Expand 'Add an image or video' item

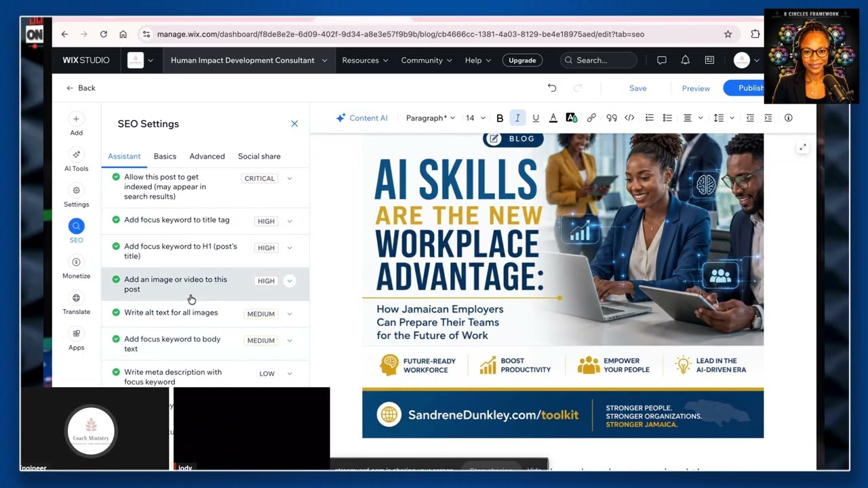290,281
